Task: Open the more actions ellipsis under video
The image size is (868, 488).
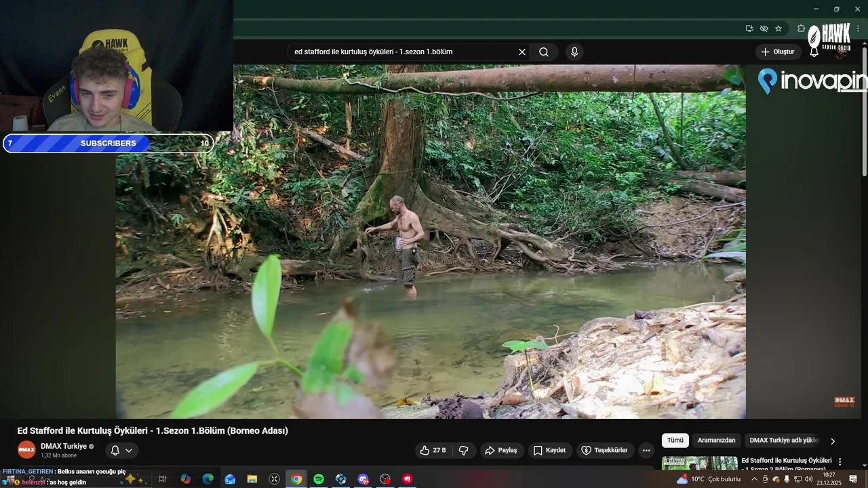Action: point(646,450)
